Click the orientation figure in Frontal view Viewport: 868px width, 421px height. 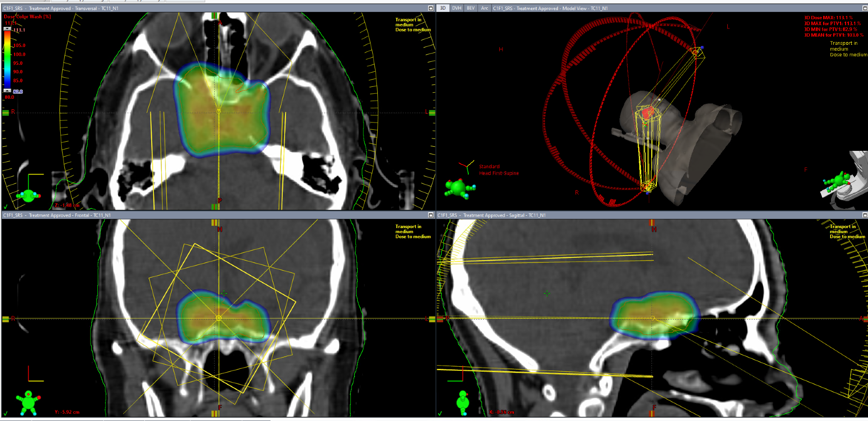click(28, 403)
